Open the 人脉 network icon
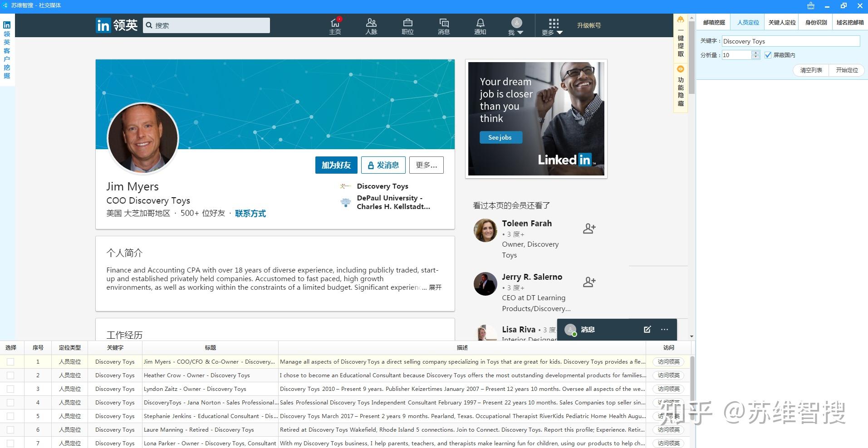868x448 pixels. coord(371,26)
